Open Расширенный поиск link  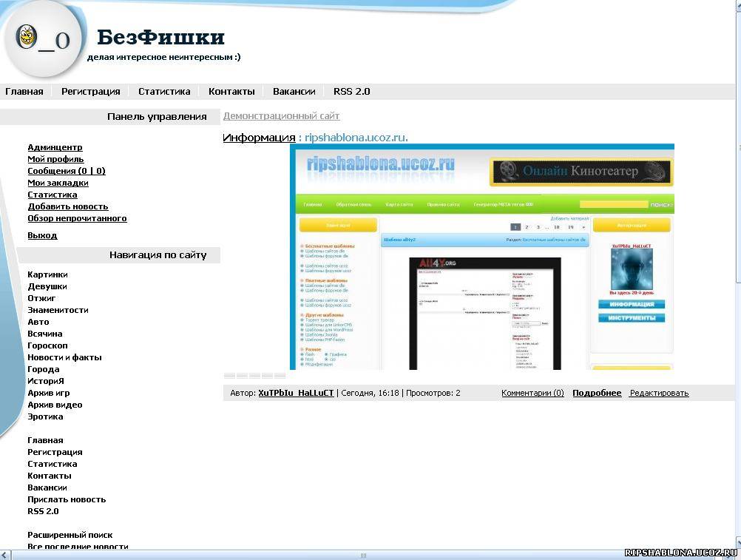70,535
